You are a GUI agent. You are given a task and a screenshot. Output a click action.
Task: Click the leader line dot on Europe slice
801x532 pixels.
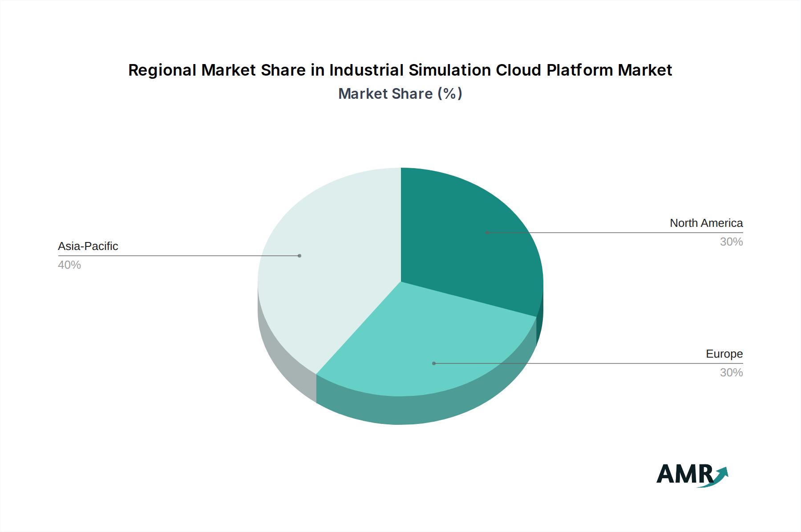[x=433, y=363]
